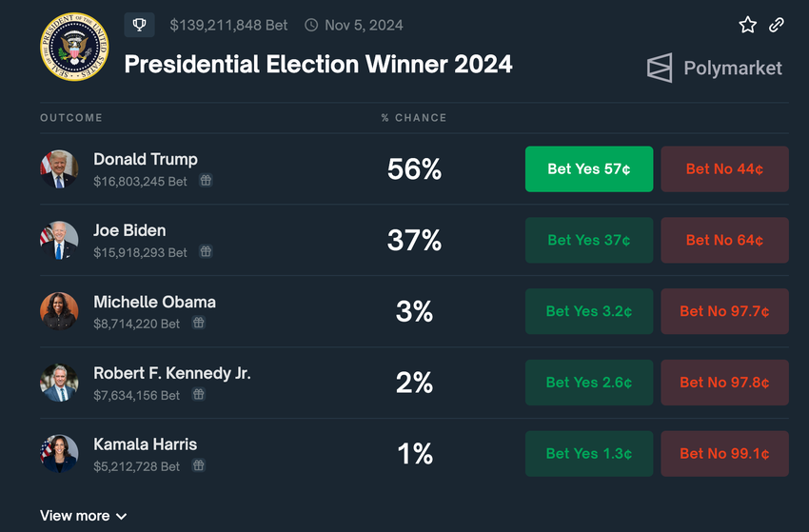This screenshot has height=532, width=809.
Task: Select Bet No 97.8¢ for Kennedy Jr.
Action: pyautogui.click(x=724, y=384)
